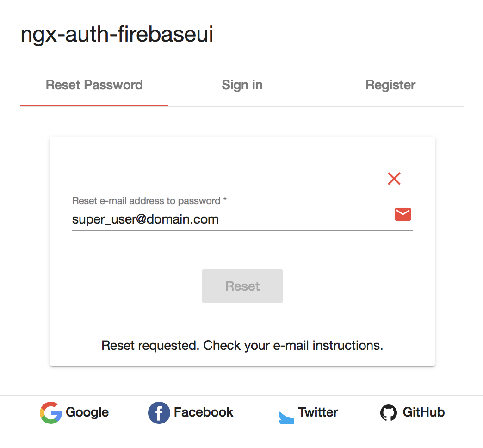Select the Google provider logo at footer
This screenshot has width=483, height=448.
(51, 412)
